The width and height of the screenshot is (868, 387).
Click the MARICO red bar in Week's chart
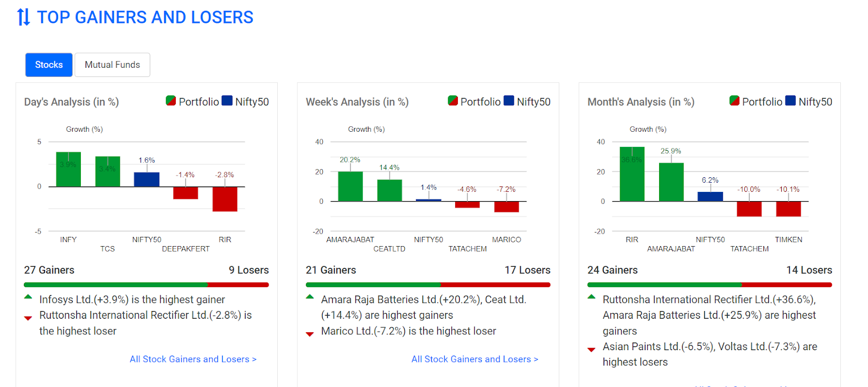pos(507,207)
